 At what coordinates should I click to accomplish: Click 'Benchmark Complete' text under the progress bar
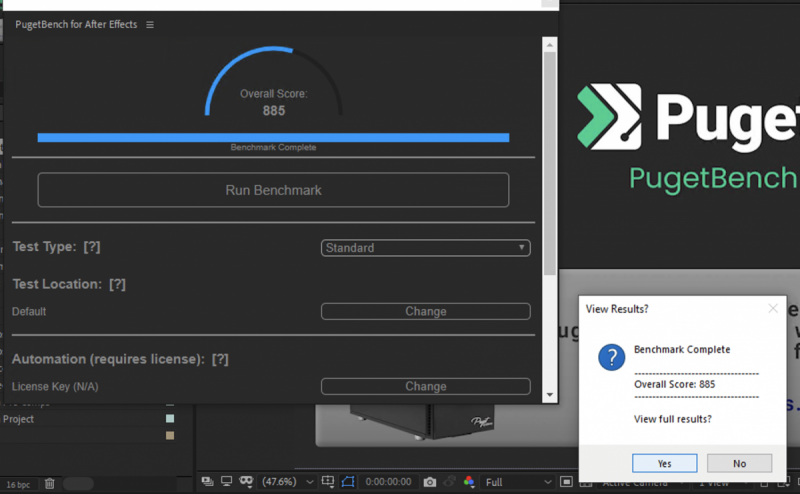[273, 147]
